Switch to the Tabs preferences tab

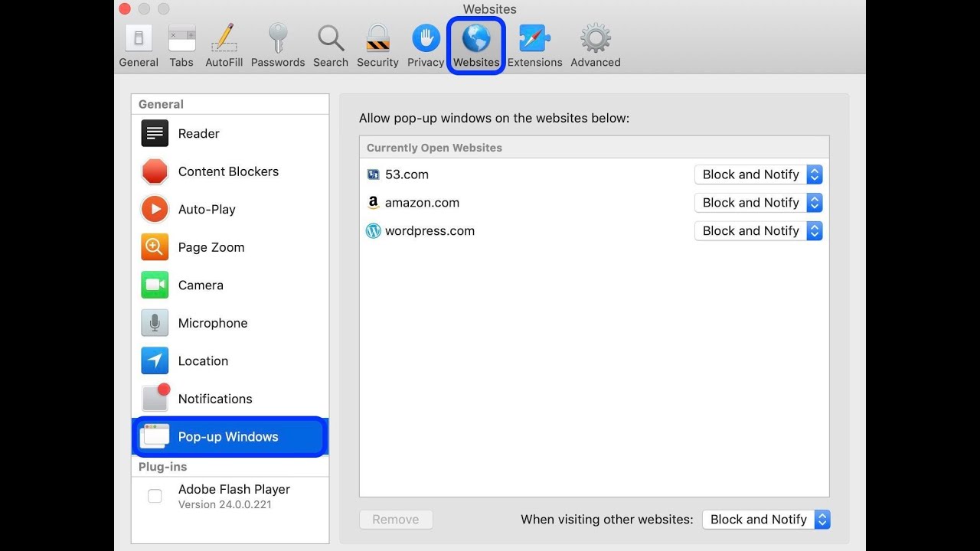[x=181, y=44]
